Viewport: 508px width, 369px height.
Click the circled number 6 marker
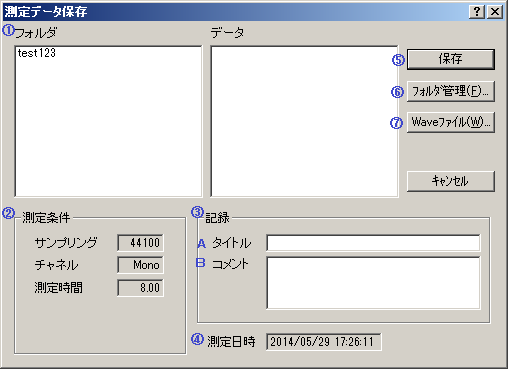tap(397, 92)
